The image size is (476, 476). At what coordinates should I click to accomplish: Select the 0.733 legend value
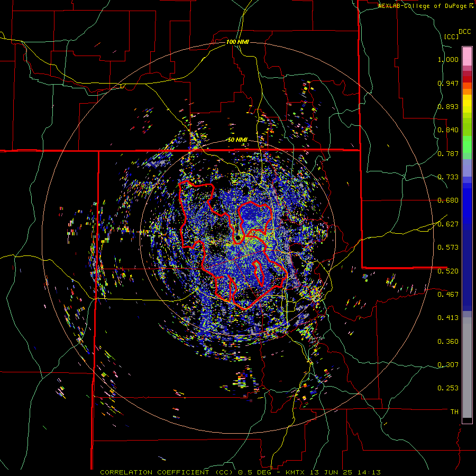click(x=448, y=177)
